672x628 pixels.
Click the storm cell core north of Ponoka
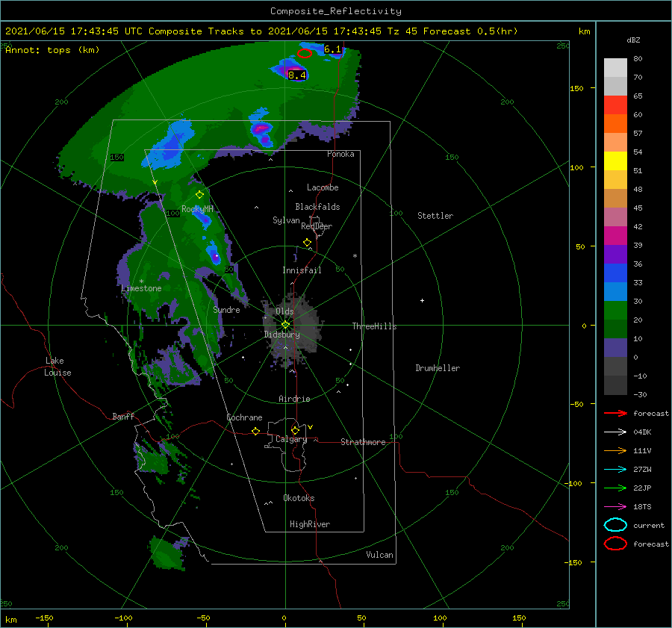pos(261,128)
